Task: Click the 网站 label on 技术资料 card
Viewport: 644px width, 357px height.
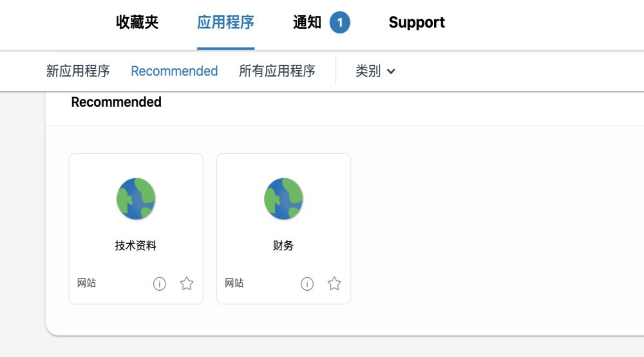Action: click(87, 283)
